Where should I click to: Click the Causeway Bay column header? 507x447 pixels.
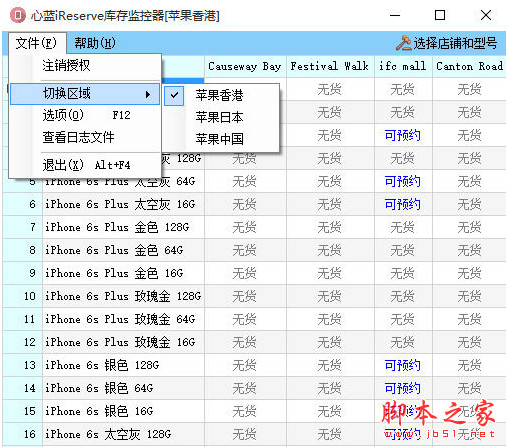coord(245,66)
